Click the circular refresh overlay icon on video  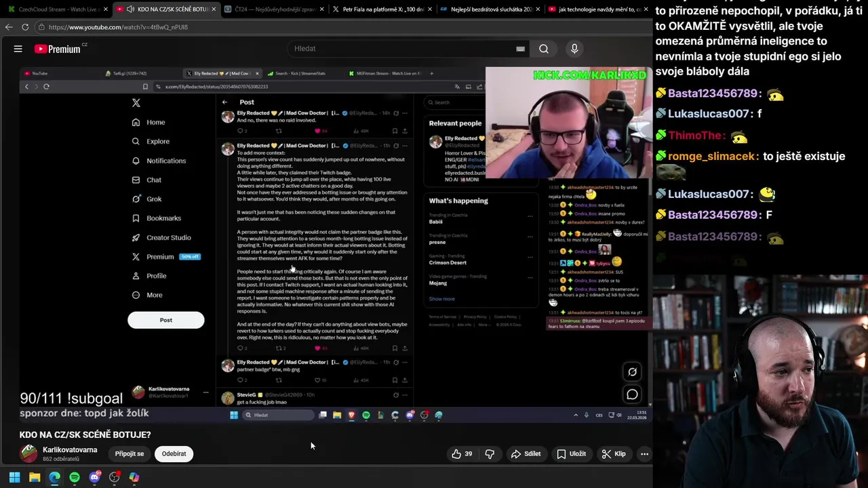pyautogui.click(x=632, y=371)
